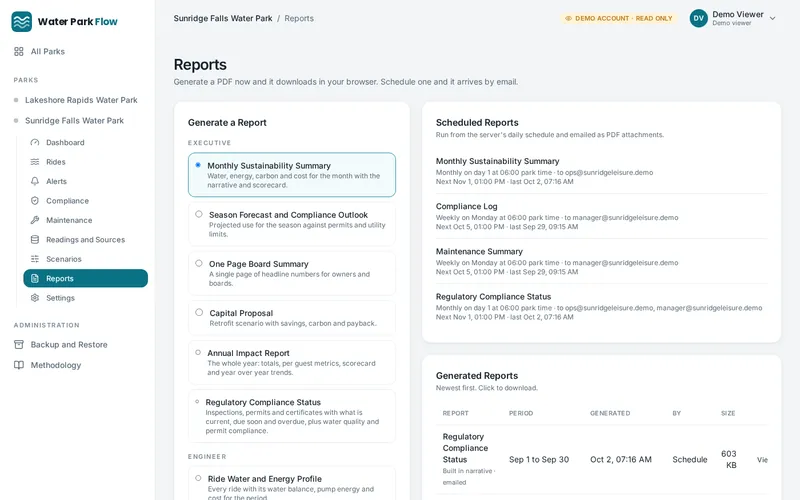Click the Backup and Restore archive icon

(x=19, y=345)
